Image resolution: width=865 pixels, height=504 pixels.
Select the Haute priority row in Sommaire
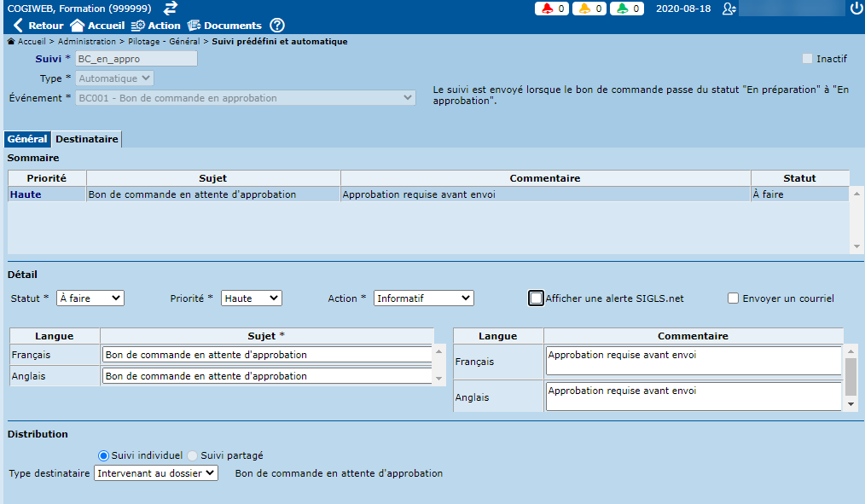pyautogui.click(x=26, y=194)
